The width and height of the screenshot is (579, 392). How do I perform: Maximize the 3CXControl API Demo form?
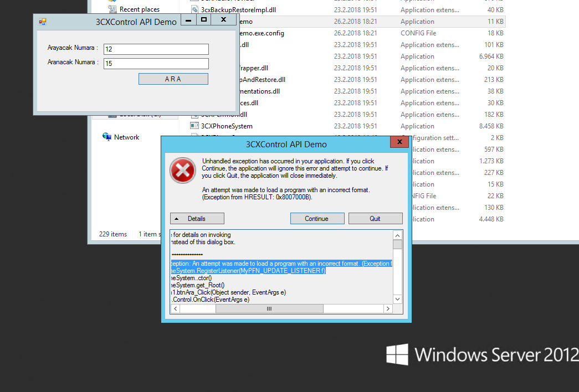(x=204, y=20)
